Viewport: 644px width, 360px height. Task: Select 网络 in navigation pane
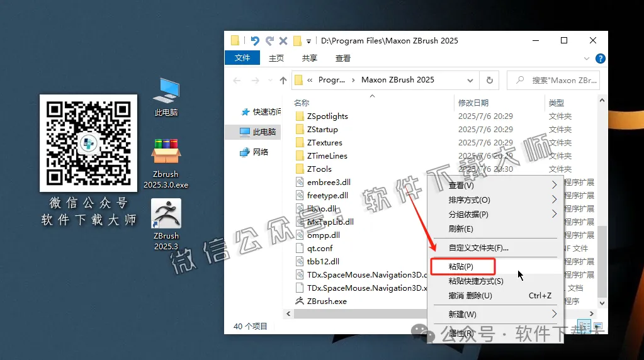pyautogui.click(x=254, y=152)
